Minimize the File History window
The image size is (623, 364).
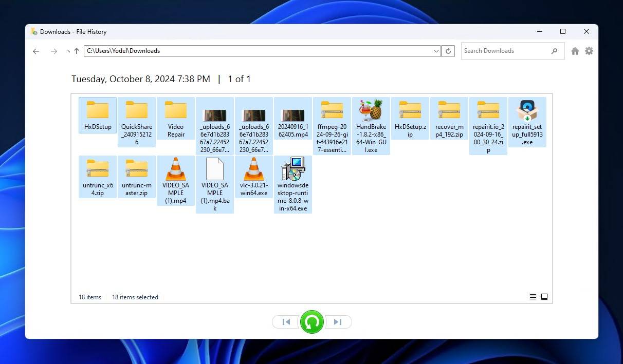(x=540, y=31)
